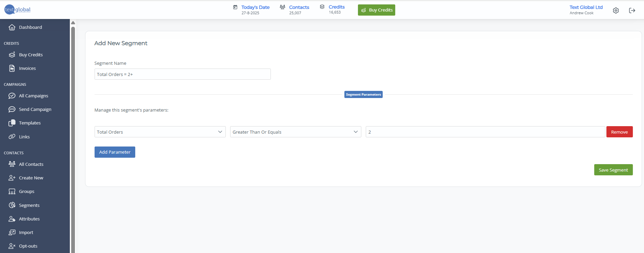Click the Create New person-plus icon
644x253 pixels.
(12, 178)
